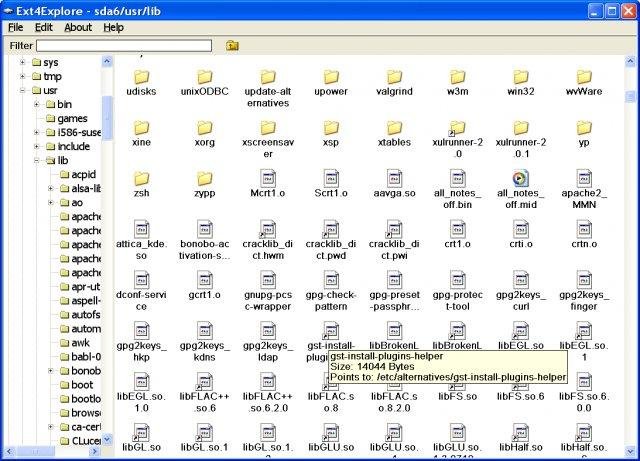Select the include folder in tree
This screenshot has height=461, width=640.
tap(73, 146)
